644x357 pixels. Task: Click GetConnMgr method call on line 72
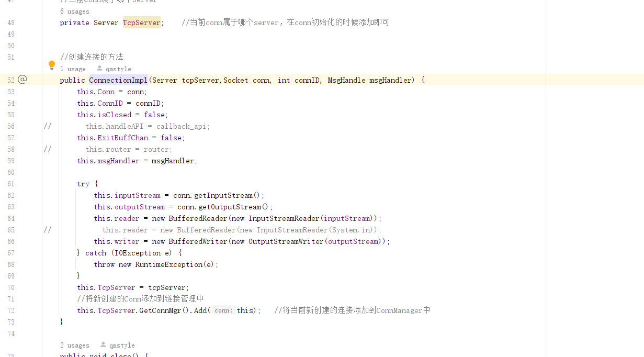point(160,310)
